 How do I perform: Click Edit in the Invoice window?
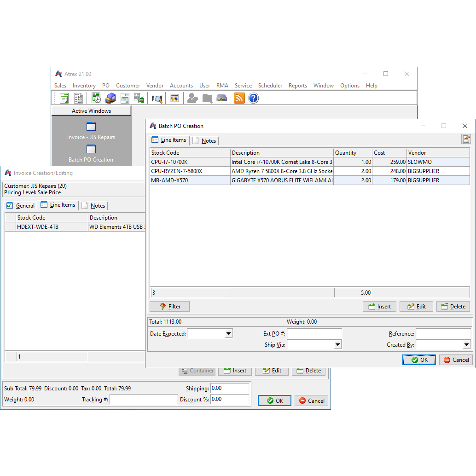coord(272,371)
